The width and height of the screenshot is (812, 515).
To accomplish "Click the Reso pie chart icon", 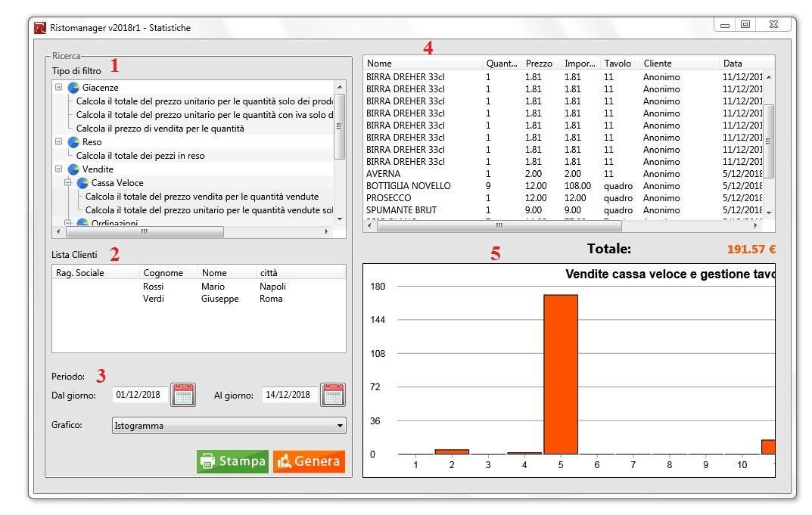I will coord(73,142).
